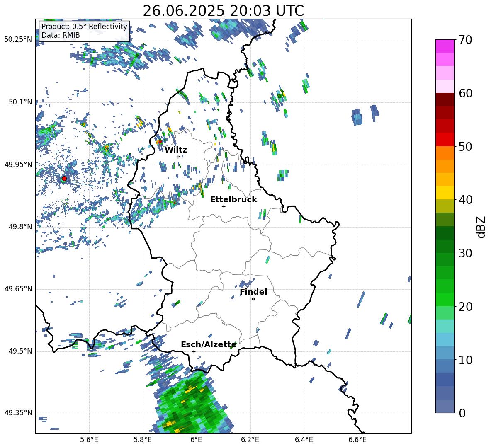Click the 6.4°E longitude label
Viewport: 491px width, 448px height.
(x=304, y=440)
